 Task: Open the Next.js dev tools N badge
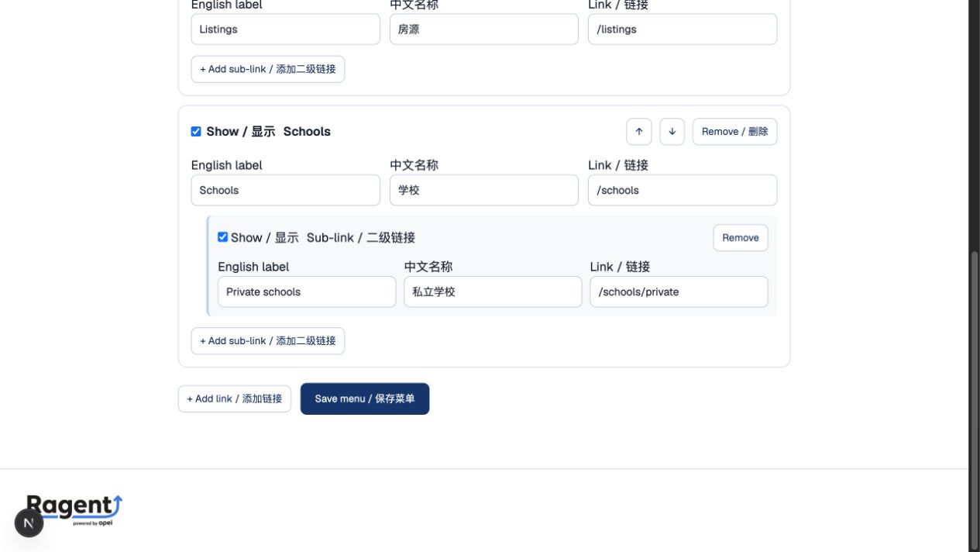(29, 523)
